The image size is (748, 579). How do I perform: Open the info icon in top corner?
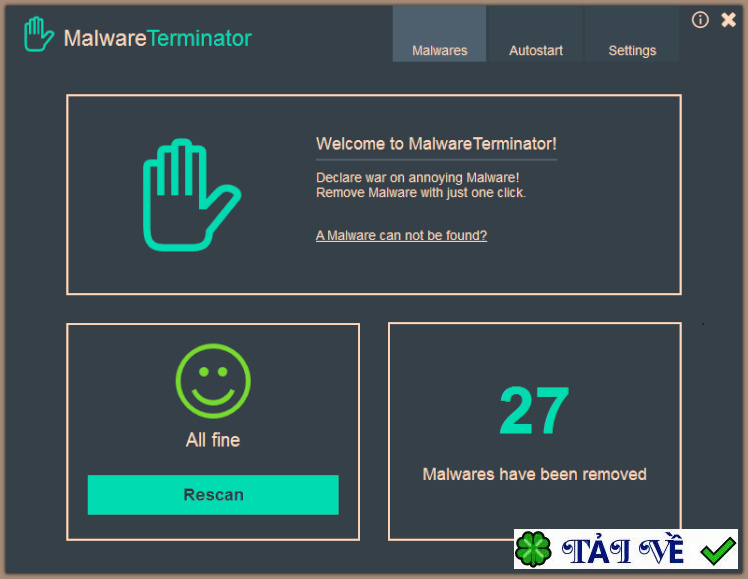700,20
